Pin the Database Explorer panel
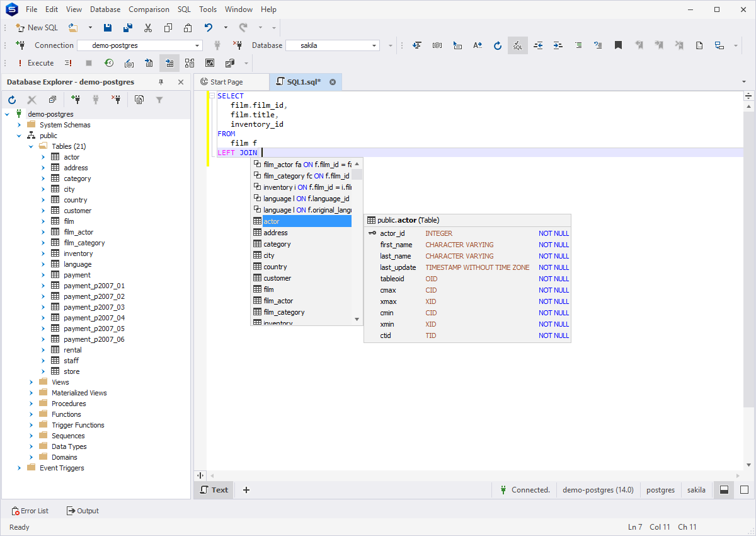Viewport: 756px width, 536px height. click(161, 82)
